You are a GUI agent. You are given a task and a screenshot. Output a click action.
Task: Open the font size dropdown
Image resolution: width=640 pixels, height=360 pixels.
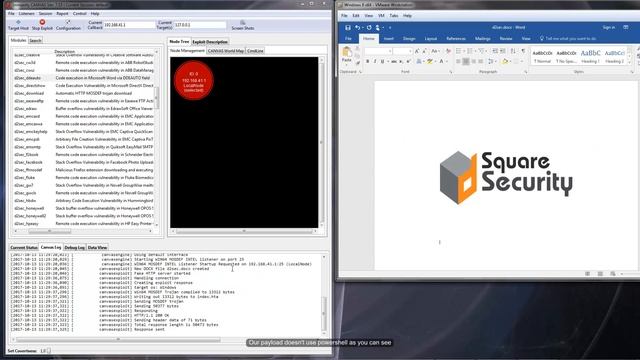(x=410, y=51)
